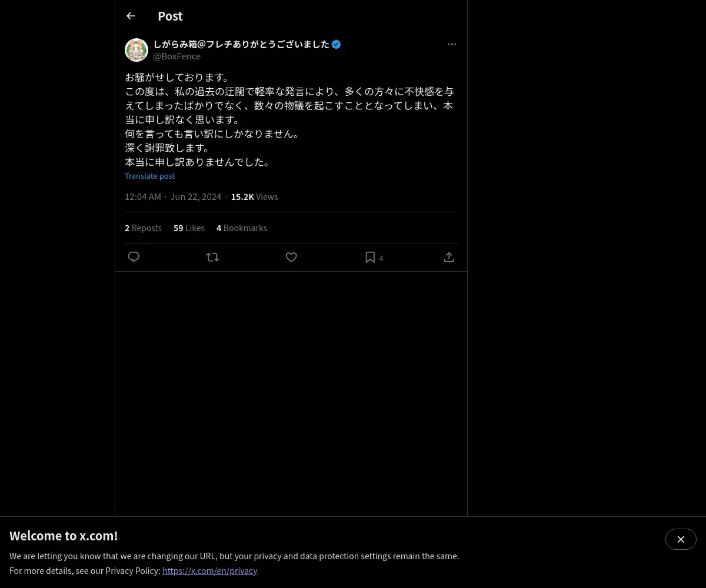This screenshot has height=588, width=706.
Task: Open the display name しがらみ箱 profile
Action: (x=241, y=44)
